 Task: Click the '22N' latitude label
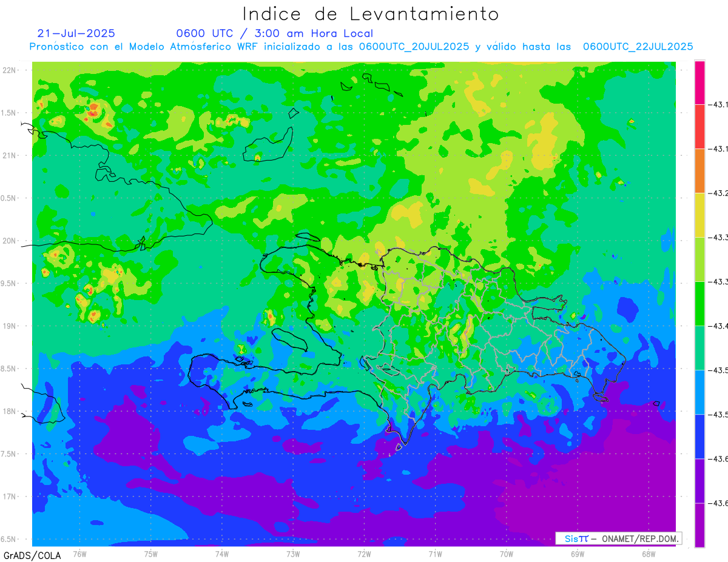click(10, 70)
